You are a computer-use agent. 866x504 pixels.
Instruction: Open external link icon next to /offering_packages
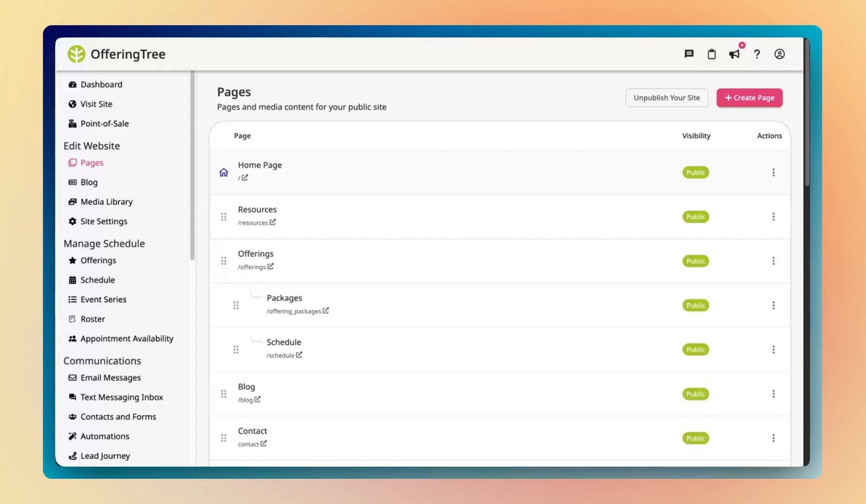click(325, 311)
